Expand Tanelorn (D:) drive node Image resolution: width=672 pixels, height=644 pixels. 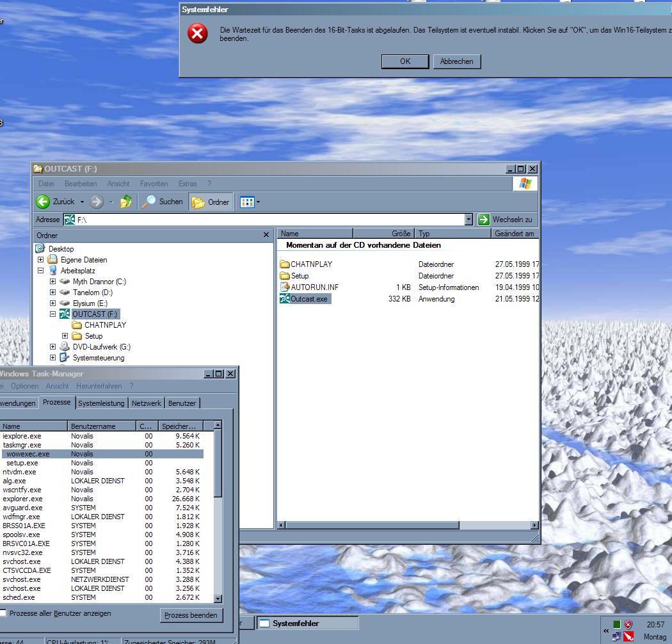point(52,292)
